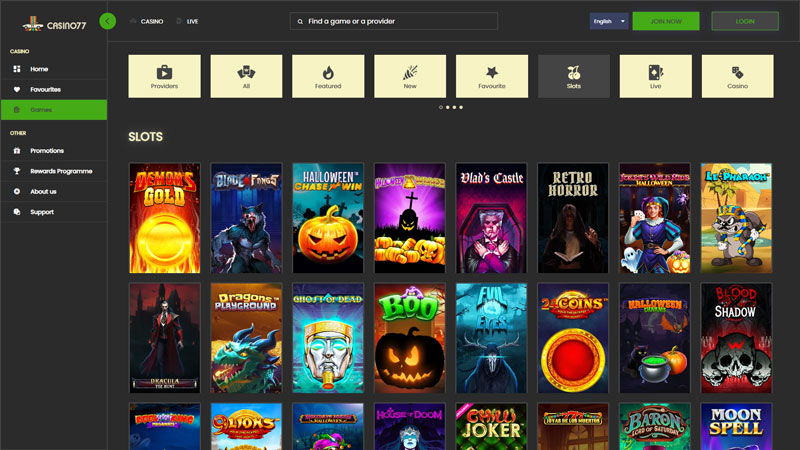Click the Rewards Programme trophy icon
800x450 pixels.
pyautogui.click(x=17, y=171)
